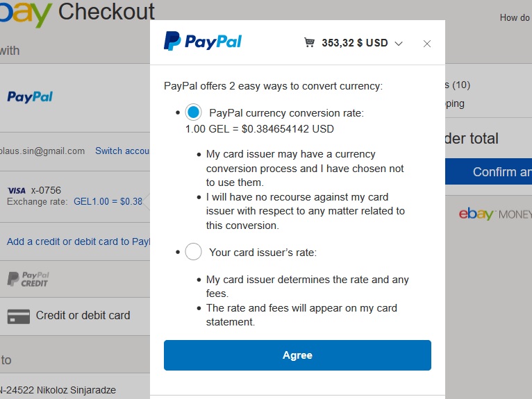
Task: Close the PayPal currency dialog
Action: [427, 44]
